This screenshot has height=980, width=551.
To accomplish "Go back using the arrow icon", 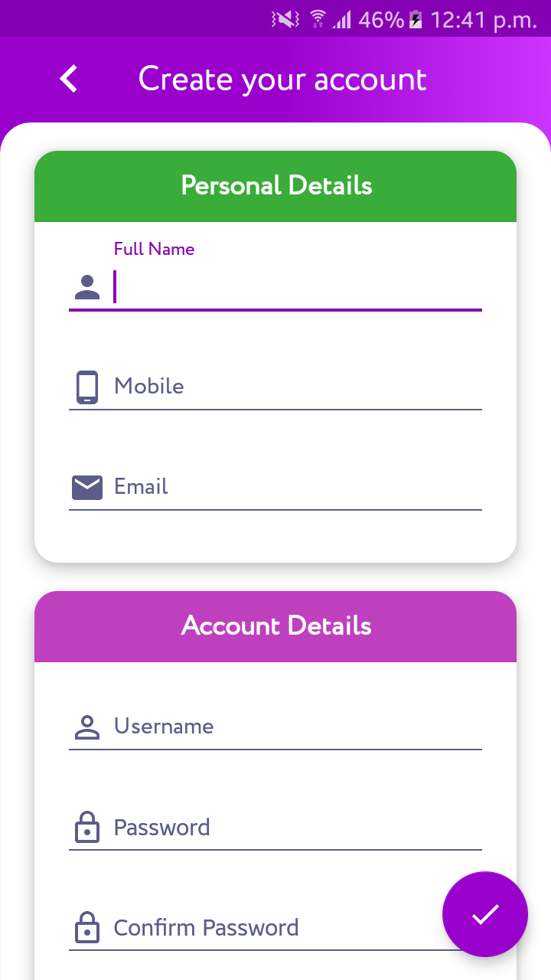I will click(69, 79).
